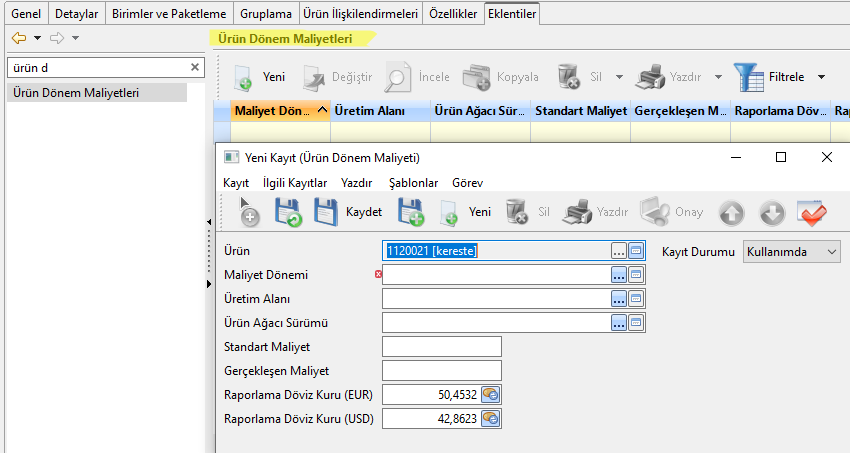Open the İlgili Kayıtlar menu
850x453 pixels.
point(294,183)
